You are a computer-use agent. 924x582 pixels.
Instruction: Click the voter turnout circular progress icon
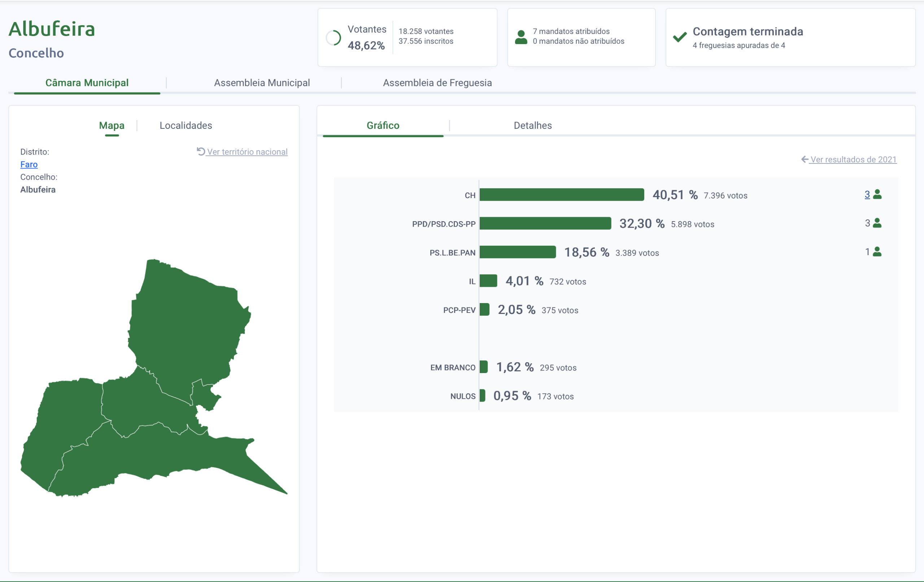[x=333, y=38]
